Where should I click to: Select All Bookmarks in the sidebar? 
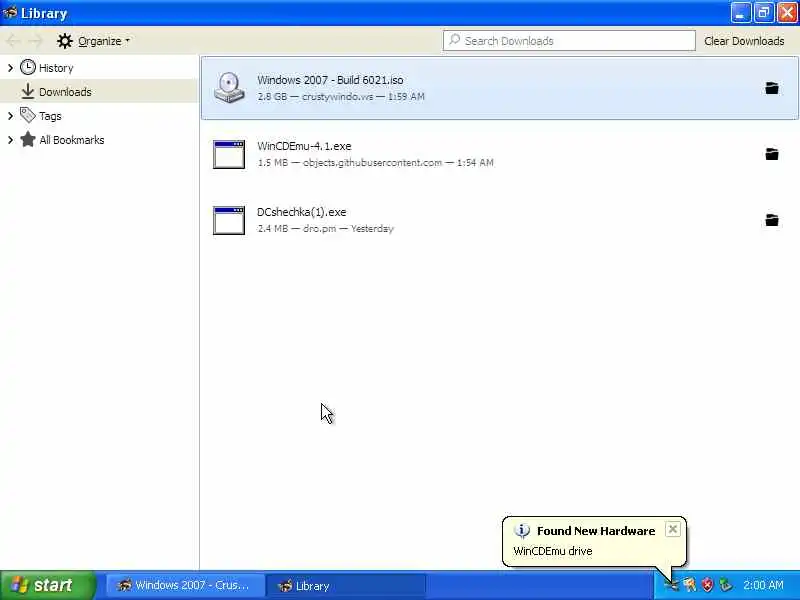pos(71,140)
